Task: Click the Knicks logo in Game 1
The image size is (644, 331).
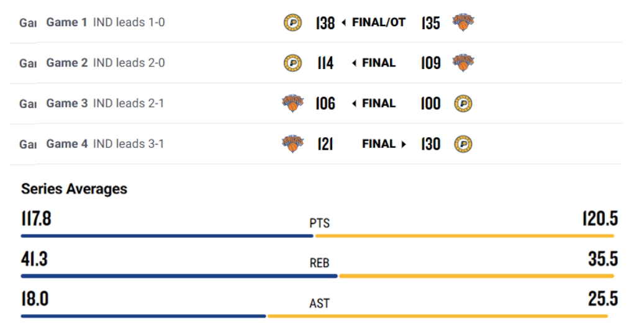Action: (463, 22)
